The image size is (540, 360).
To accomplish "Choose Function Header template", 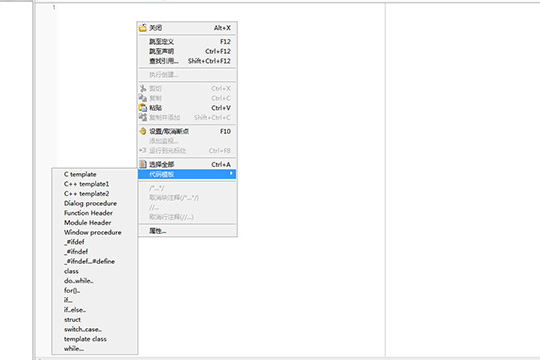I will click(x=95, y=213).
